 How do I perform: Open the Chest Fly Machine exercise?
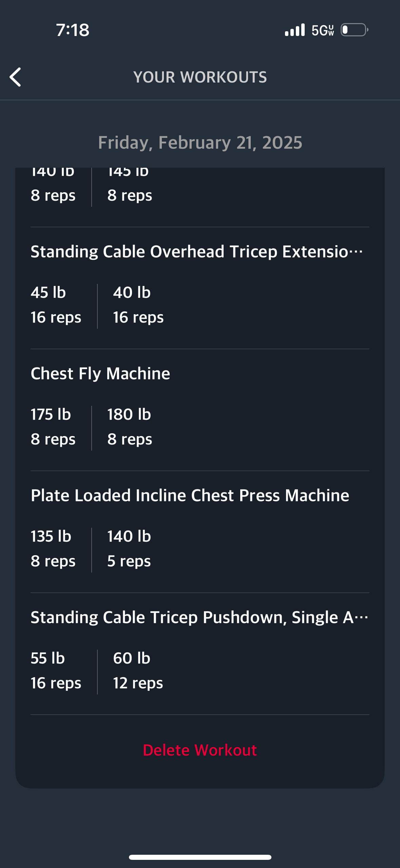tap(100, 374)
